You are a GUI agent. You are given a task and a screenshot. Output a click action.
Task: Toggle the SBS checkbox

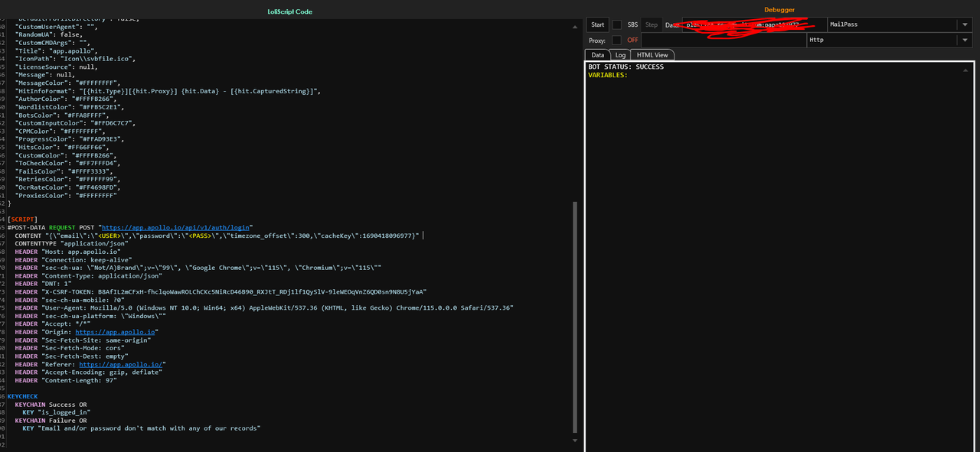tap(617, 25)
